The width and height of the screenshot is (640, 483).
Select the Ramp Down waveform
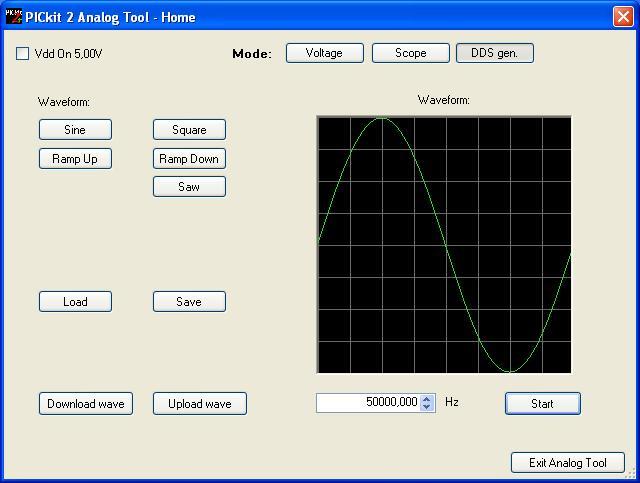tap(189, 159)
